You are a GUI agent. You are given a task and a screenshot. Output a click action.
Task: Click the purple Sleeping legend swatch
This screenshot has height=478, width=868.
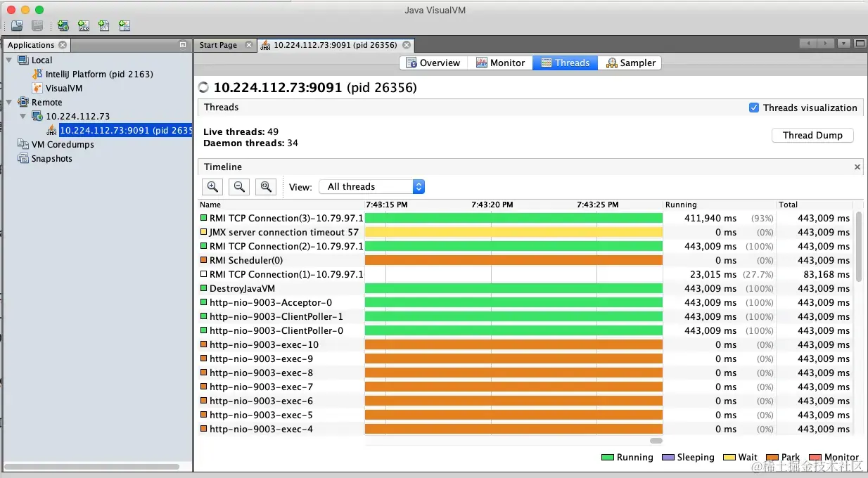pyautogui.click(x=668, y=457)
